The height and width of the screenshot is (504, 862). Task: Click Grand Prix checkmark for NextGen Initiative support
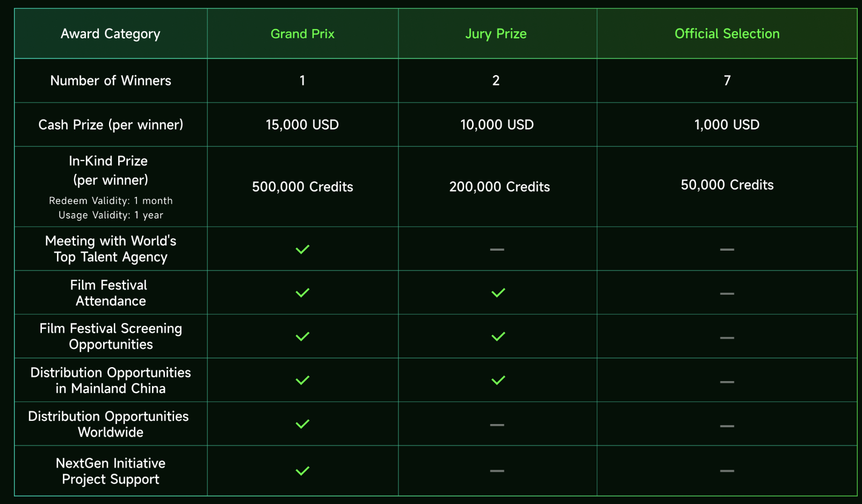tap(302, 471)
